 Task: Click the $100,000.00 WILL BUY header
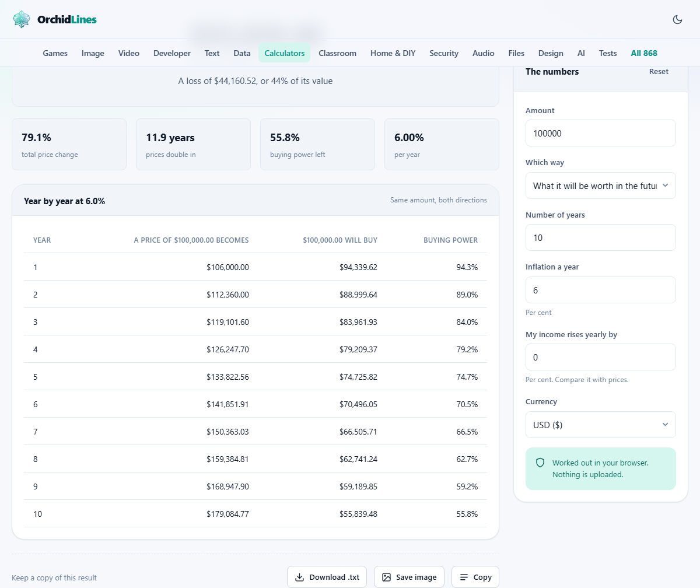point(340,240)
